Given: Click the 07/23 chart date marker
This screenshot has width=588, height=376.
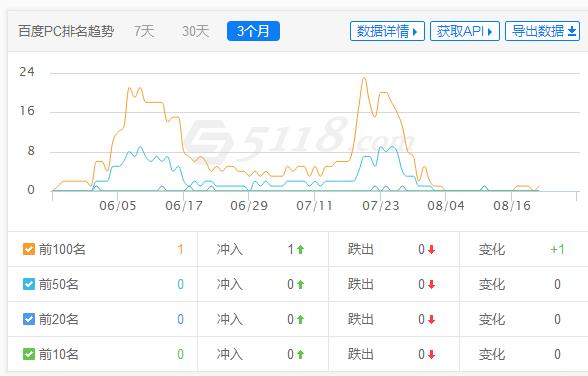Looking at the screenshot, I should 381,205.
